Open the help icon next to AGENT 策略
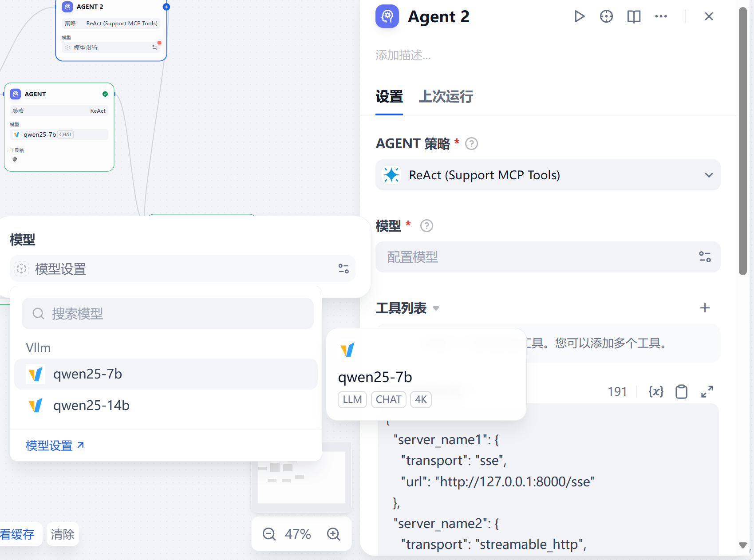754x560 pixels. click(x=472, y=143)
